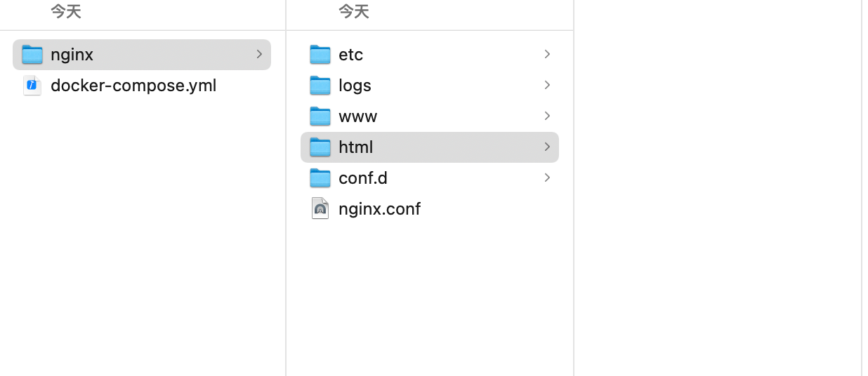868x376 pixels.
Task: Select the conf.d folder name
Action: click(363, 178)
